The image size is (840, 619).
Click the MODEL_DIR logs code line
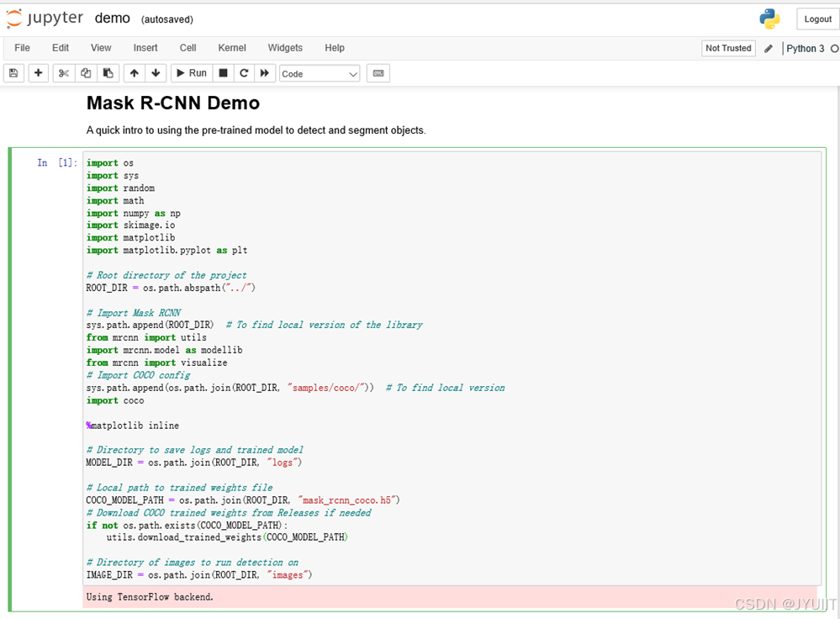point(194,463)
